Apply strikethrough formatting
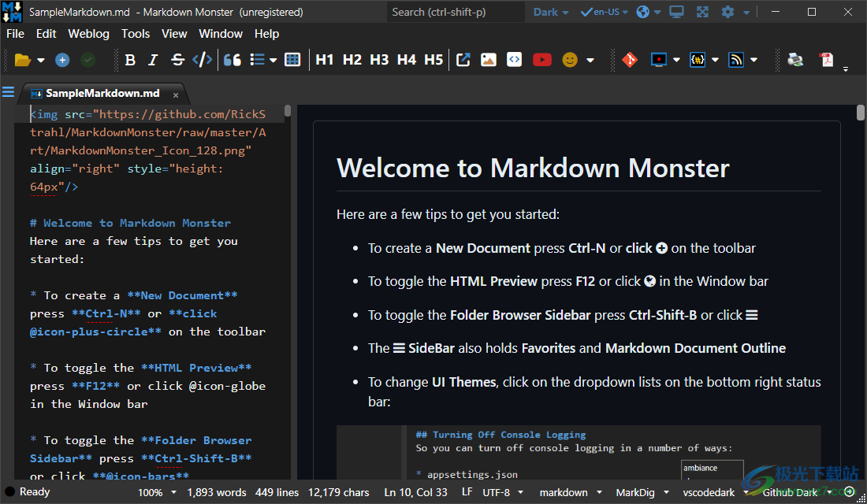 [177, 60]
